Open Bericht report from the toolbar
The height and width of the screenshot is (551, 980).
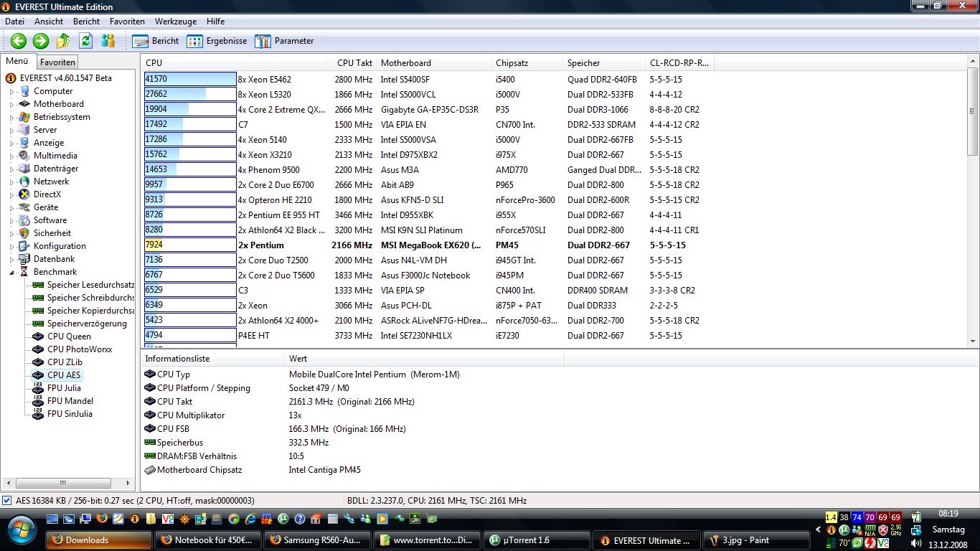156,41
